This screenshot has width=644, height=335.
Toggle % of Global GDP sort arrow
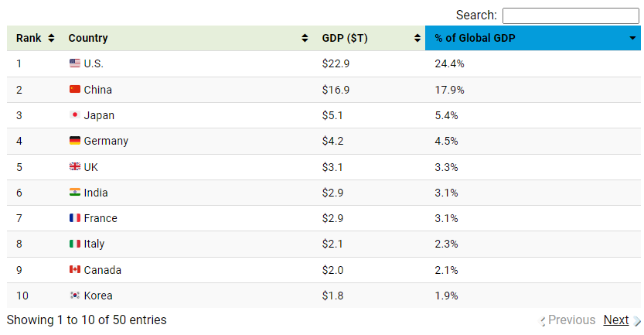tap(632, 39)
